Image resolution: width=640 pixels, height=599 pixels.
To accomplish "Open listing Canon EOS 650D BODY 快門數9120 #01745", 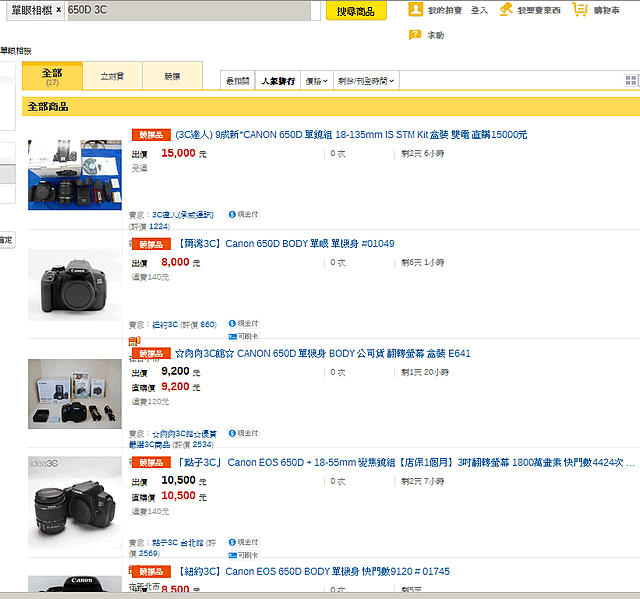I will tap(313, 571).
